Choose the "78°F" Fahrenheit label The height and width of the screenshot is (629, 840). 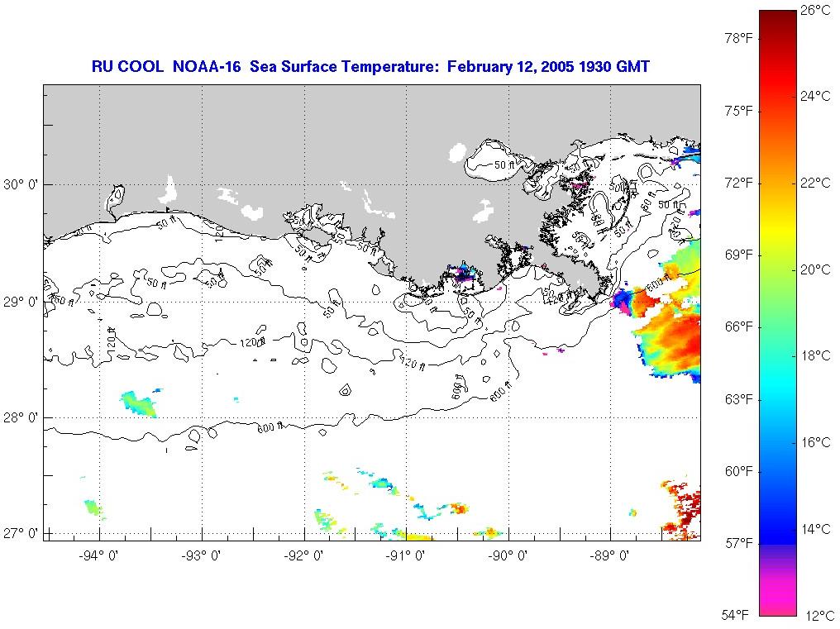(x=739, y=39)
